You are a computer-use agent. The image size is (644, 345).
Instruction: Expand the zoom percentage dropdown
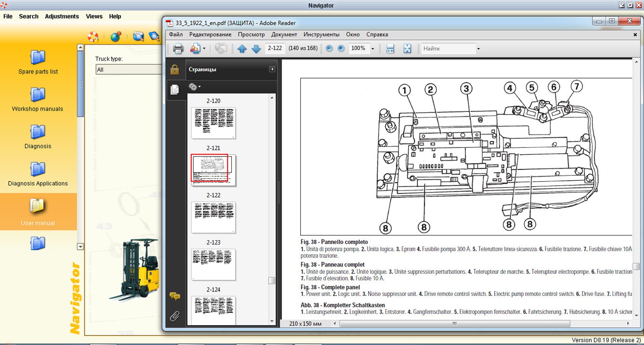(x=373, y=49)
